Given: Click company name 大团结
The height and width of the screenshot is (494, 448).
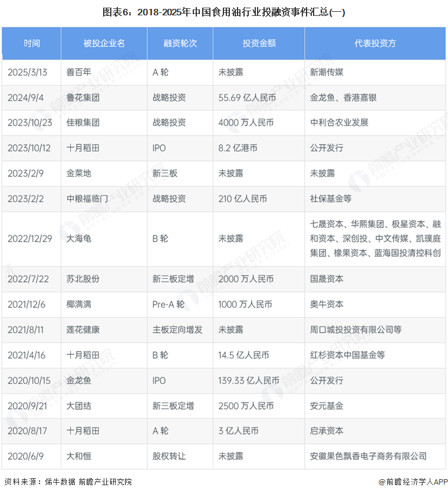Looking at the screenshot, I should (79, 406).
